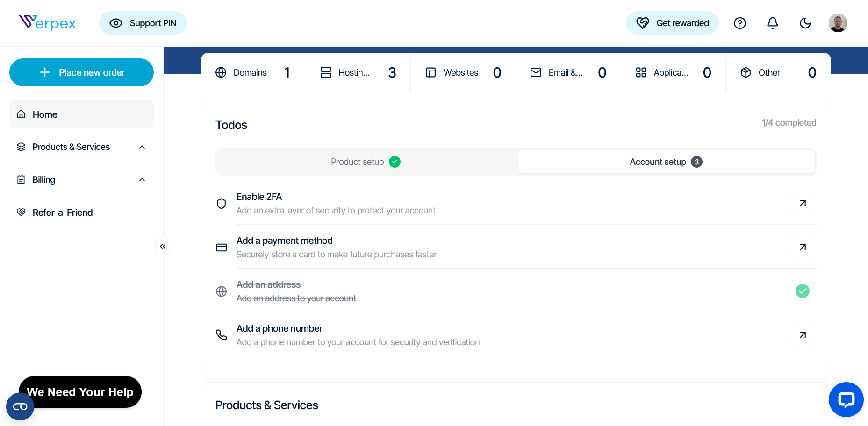Open the Get rewarded program

click(672, 23)
